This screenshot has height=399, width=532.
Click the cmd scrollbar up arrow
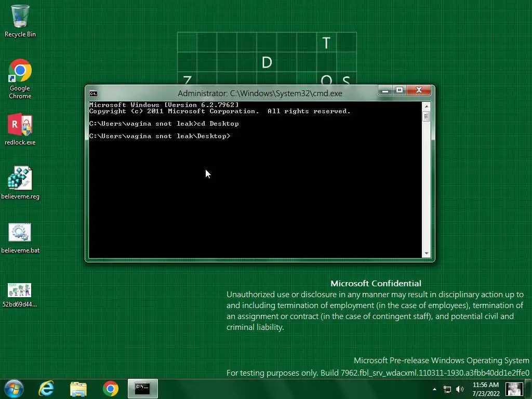click(x=427, y=106)
